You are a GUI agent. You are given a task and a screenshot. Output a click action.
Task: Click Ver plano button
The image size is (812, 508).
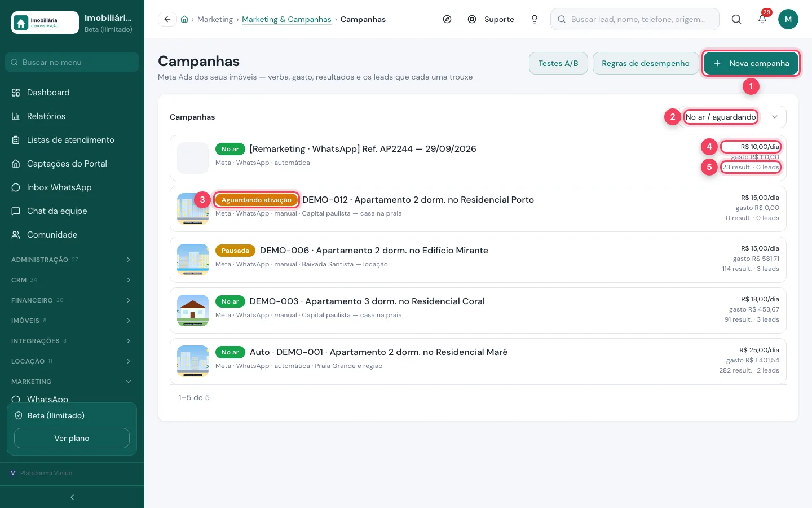click(x=72, y=438)
